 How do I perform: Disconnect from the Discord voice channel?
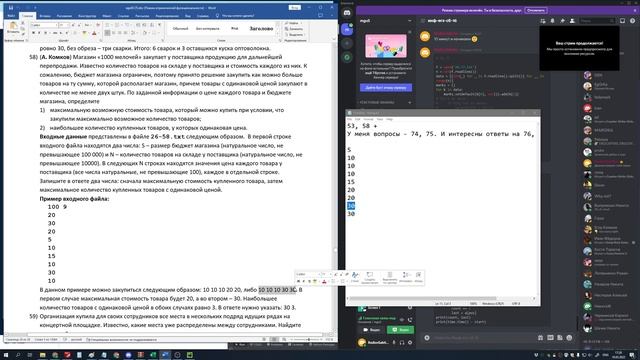410,320
